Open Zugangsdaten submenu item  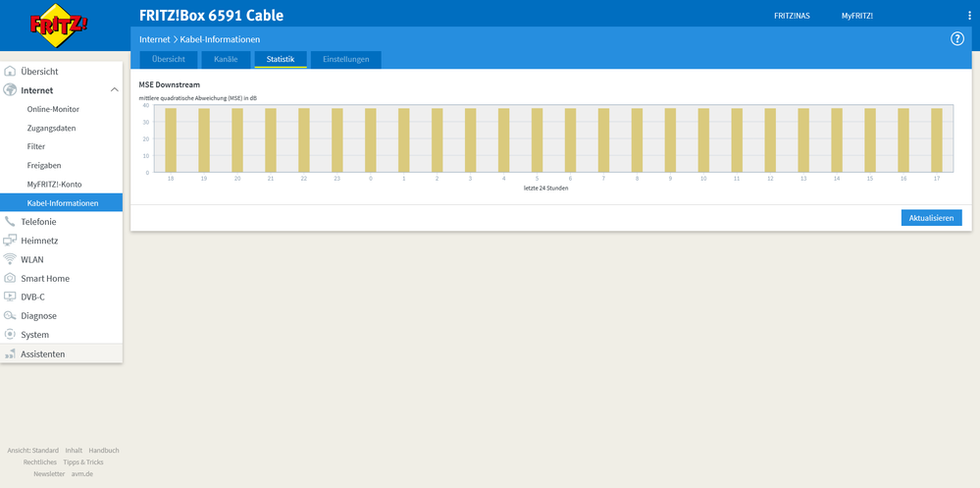(x=61, y=128)
